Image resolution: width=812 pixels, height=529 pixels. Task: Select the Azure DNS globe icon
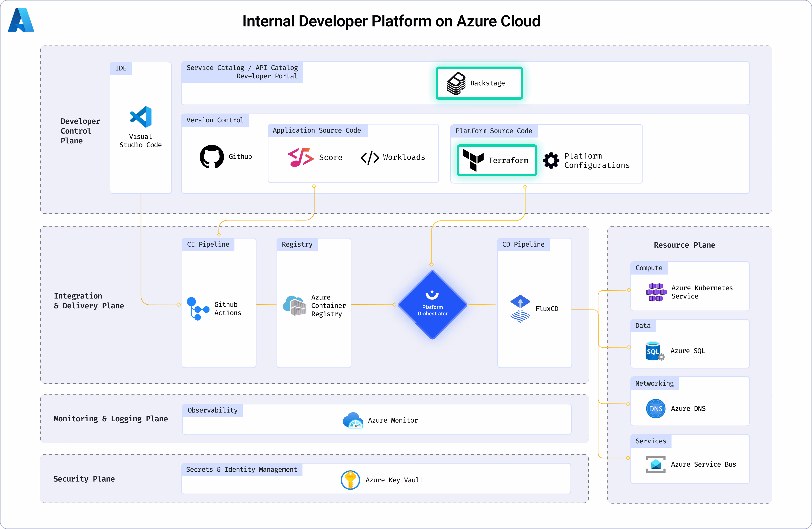[655, 409]
